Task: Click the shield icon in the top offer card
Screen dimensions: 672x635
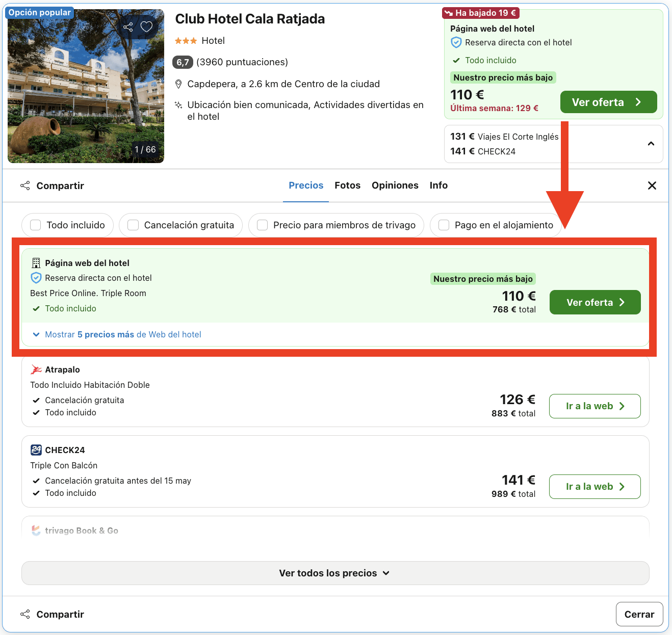Action: 456,43
